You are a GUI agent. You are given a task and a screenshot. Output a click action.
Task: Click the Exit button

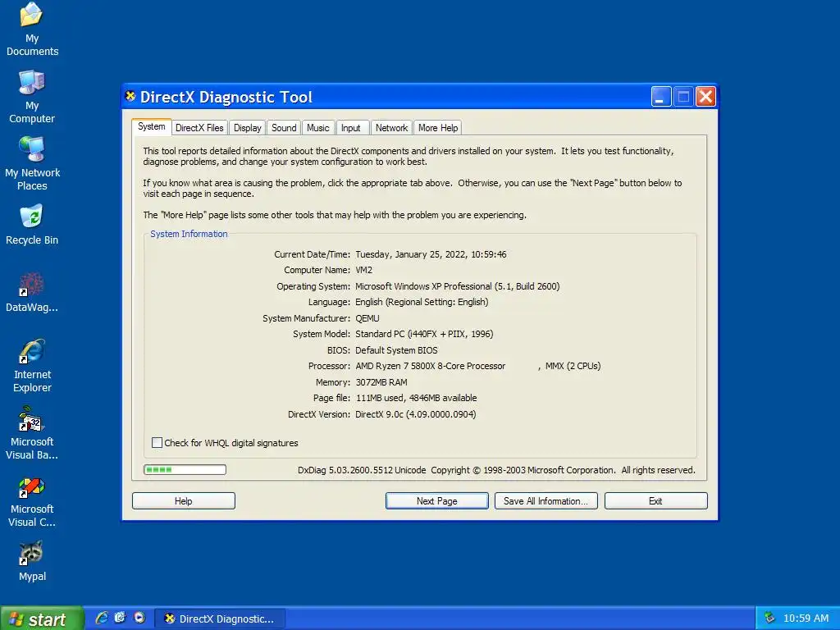point(655,501)
